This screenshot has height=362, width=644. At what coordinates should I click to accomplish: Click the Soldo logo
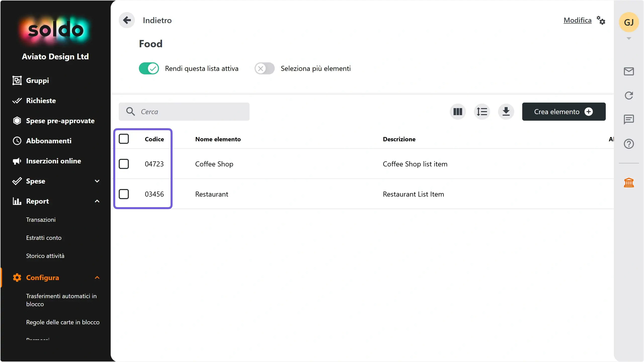(x=55, y=30)
